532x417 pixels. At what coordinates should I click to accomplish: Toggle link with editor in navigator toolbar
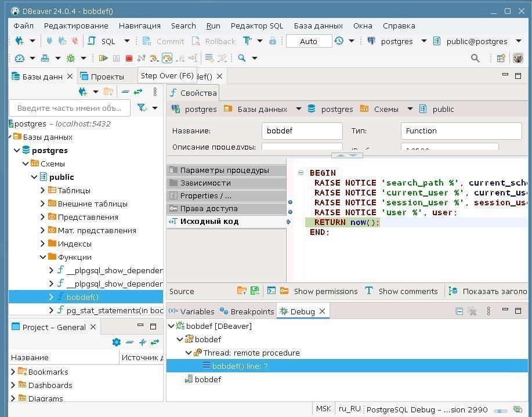pos(138,92)
